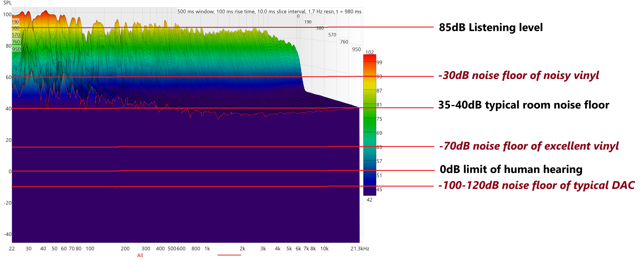This screenshot has height=267, width=644.
Task: Click the '85dB Listening level' annotation
Action: 491,27
